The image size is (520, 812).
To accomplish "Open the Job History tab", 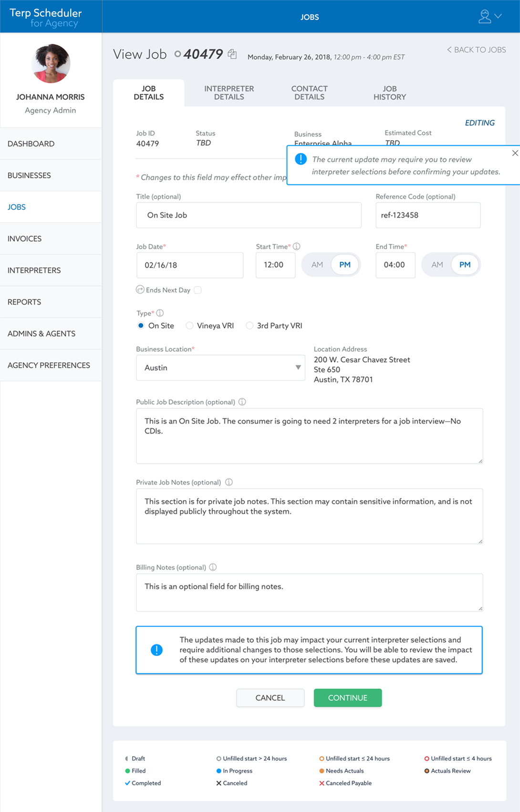I will tap(389, 93).
